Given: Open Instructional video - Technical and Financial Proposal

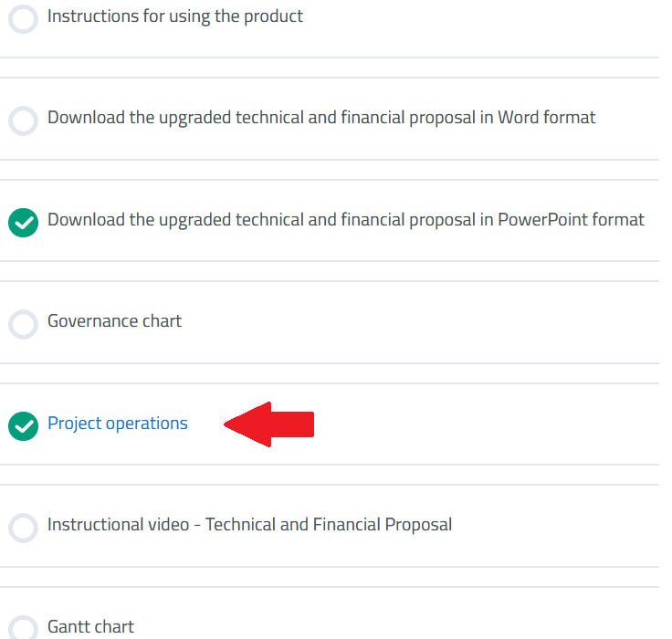Looking at the screenshot, I should tap(249, 525).
